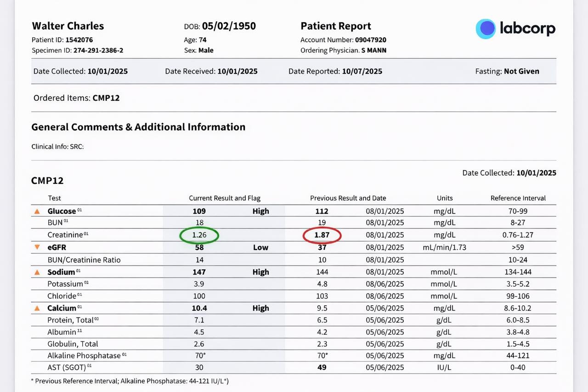This screenshot has height=392, width=588.
Task: Click the orange up-triangle flag beside Sodium
Action: point(37,272)
